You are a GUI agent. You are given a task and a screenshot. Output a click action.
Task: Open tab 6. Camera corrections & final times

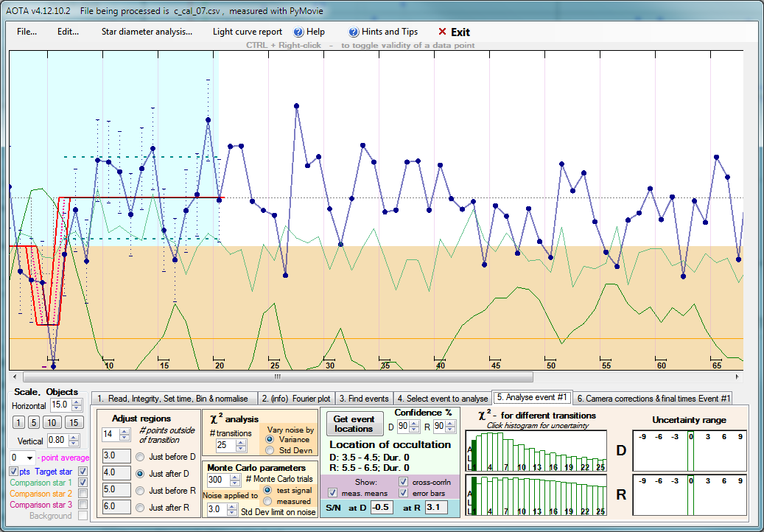653,399
